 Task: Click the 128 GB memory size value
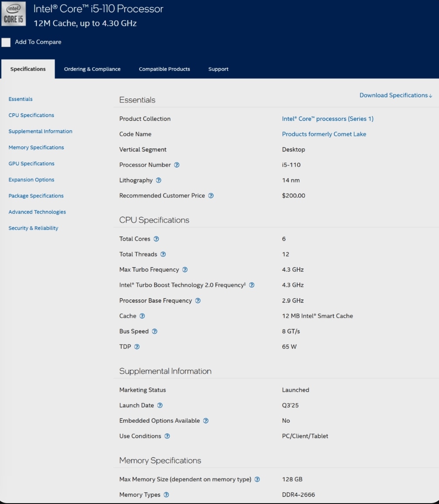[x=292, y=479]
